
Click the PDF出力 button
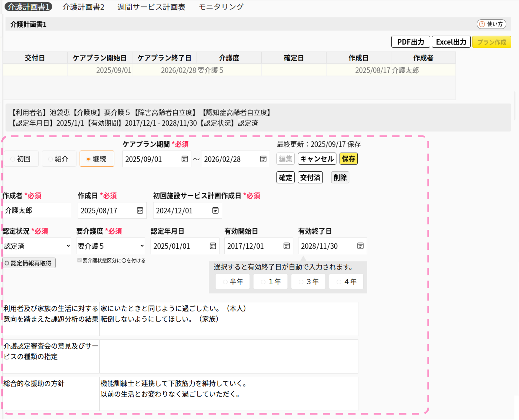(410, 42)
